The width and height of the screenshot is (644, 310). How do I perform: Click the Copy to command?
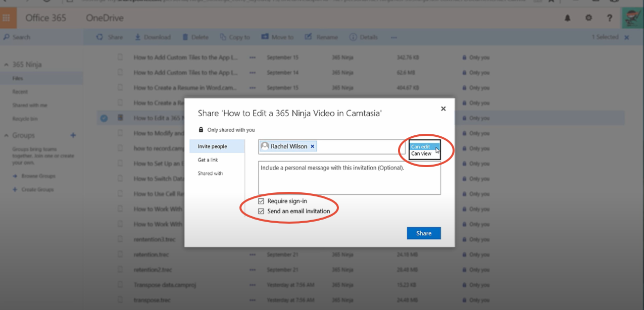click(235, 37)
